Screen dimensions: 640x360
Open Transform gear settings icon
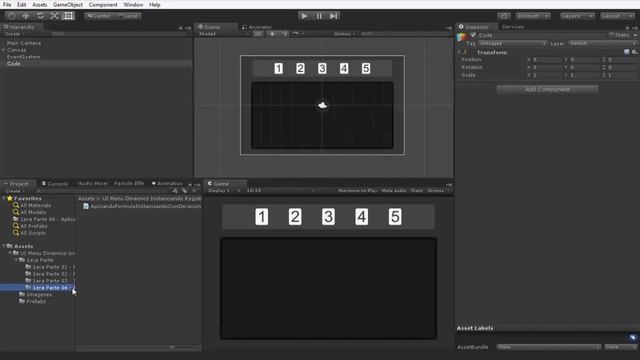(634, 52)
